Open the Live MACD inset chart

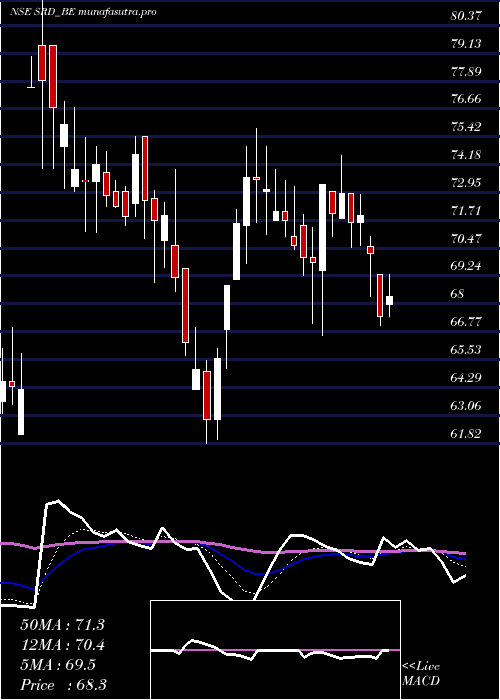coord(275,650)
